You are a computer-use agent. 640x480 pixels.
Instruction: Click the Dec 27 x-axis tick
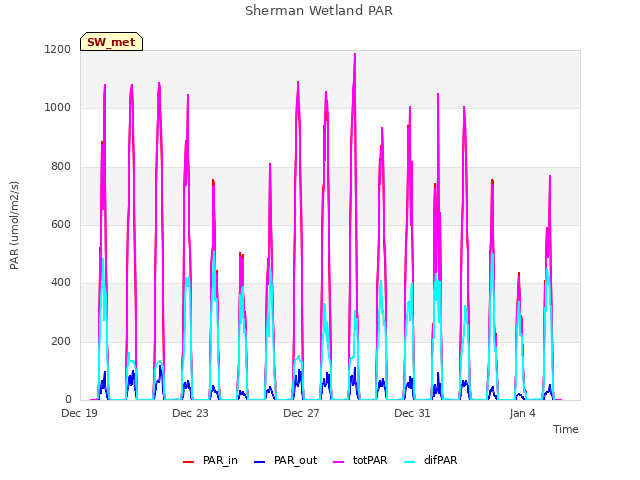pyautogui.click(x=301, y=413)
